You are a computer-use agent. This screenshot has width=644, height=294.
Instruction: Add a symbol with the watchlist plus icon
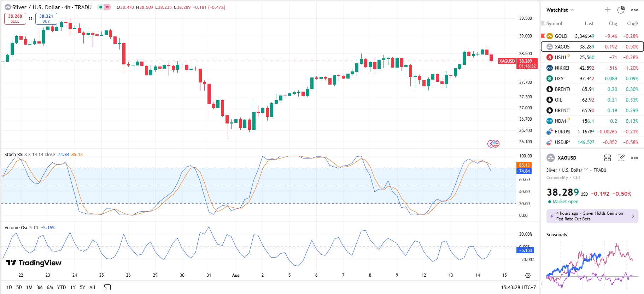[608, 10]
